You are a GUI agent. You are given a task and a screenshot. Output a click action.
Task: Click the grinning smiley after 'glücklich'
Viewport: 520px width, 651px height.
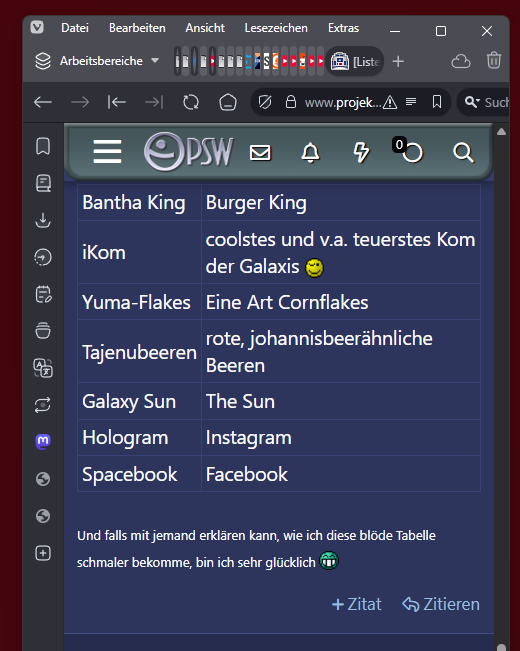coord(329,560)
